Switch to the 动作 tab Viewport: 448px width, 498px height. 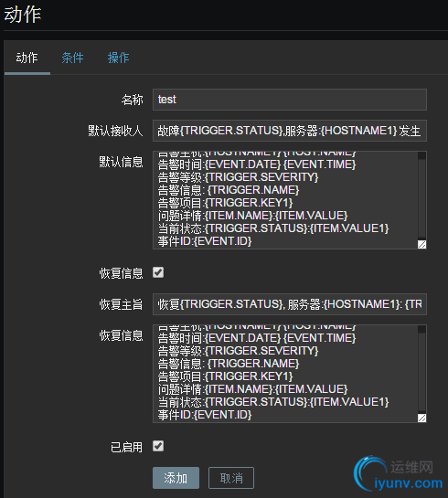click(27, 58)
